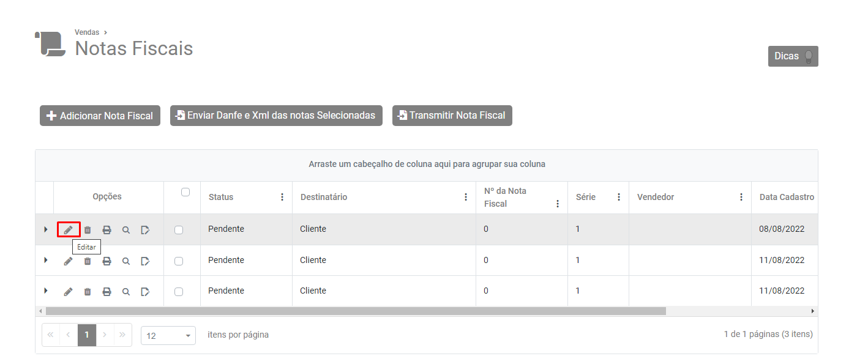This screenshot has width=868, height=356.
Task: Delete the first invoice using trash icon
Action: pos(88,230)
